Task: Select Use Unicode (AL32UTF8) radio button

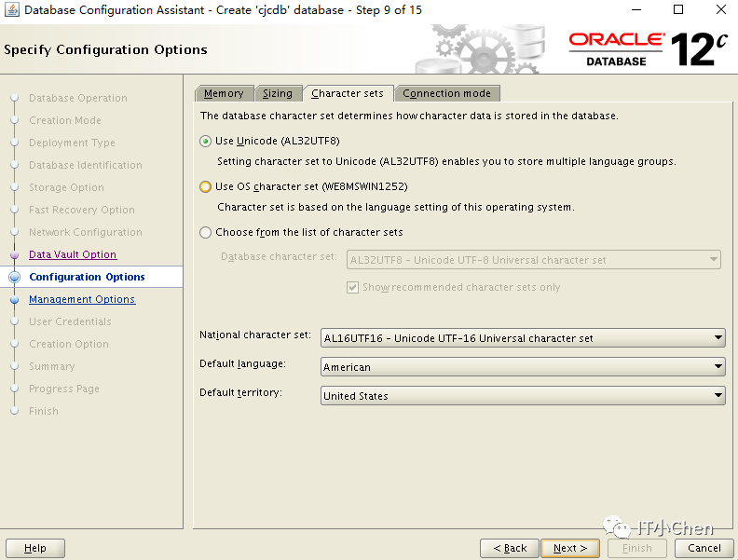Action: coord(205,142)
